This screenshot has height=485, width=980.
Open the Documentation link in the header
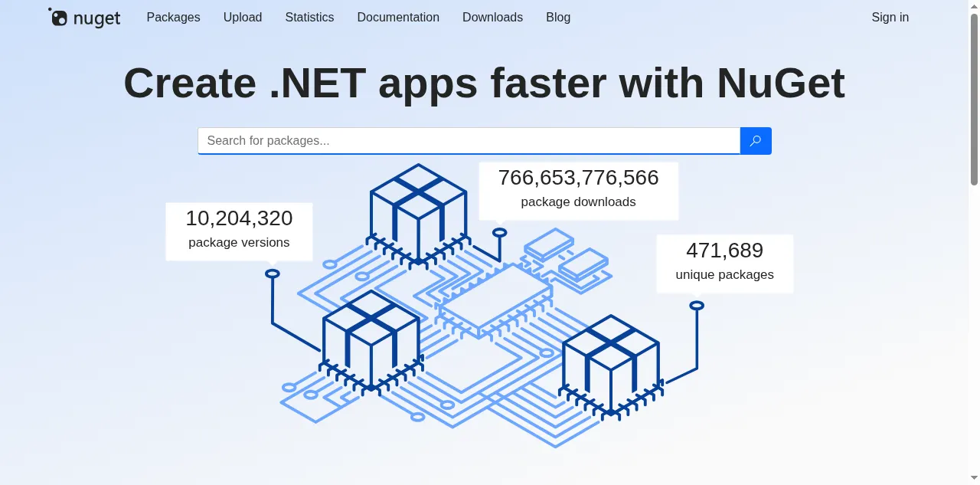click(398, 17)
